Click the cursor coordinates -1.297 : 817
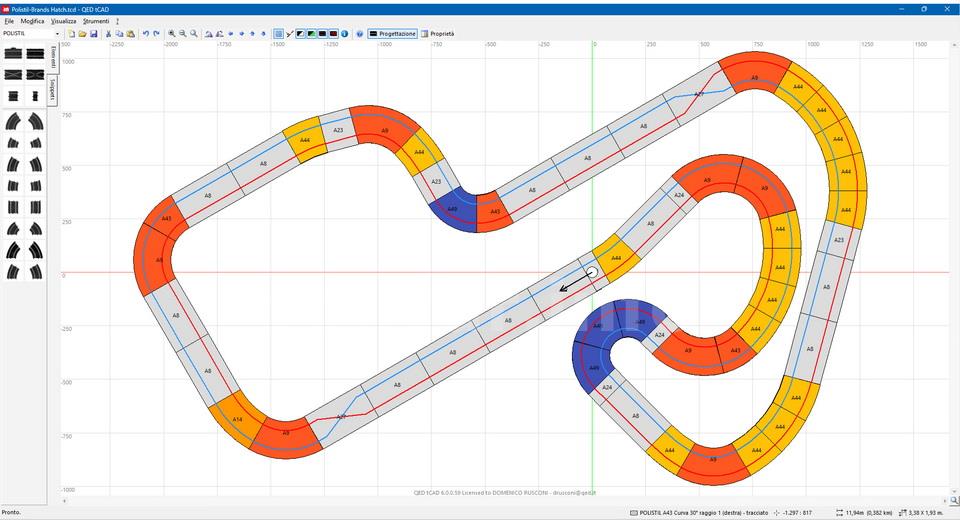Viewport: 960px width, 520px height. point(797,513)
